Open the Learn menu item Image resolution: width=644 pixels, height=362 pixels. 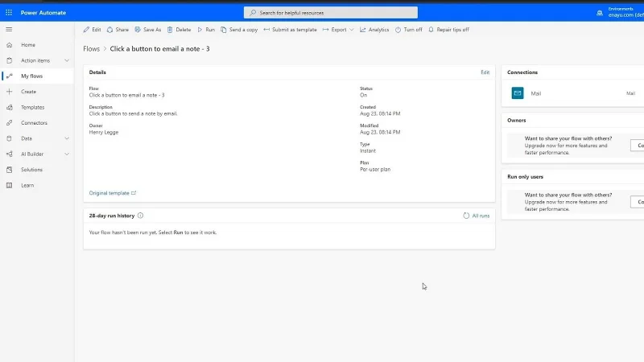click(x=37, y=185)
